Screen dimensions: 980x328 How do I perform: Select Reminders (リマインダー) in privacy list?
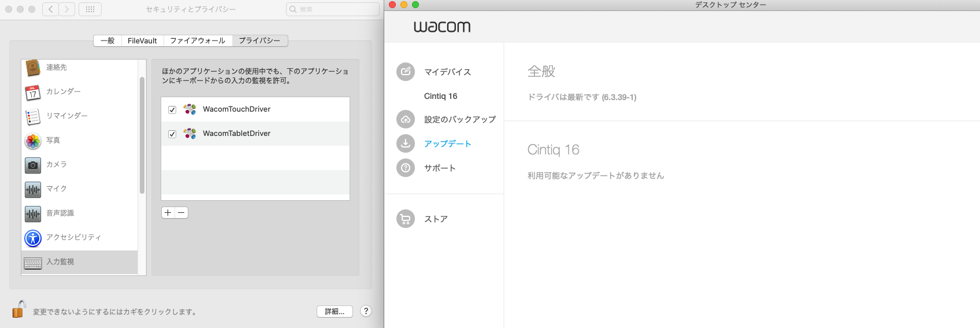click(80, 116)
